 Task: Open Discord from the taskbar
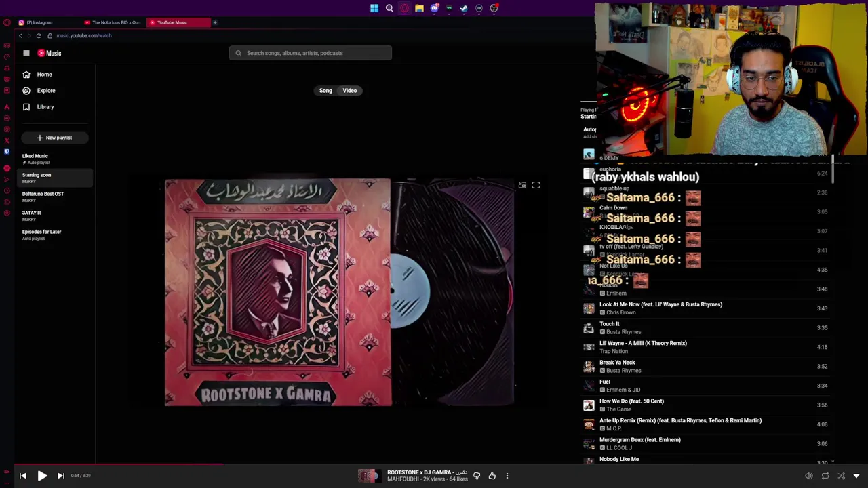(x=434, y=8)
